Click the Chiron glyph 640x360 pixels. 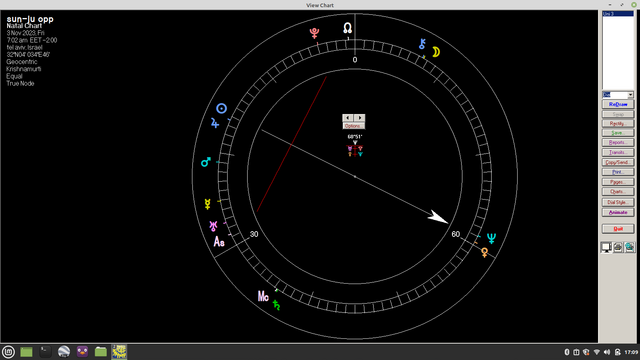422,44
